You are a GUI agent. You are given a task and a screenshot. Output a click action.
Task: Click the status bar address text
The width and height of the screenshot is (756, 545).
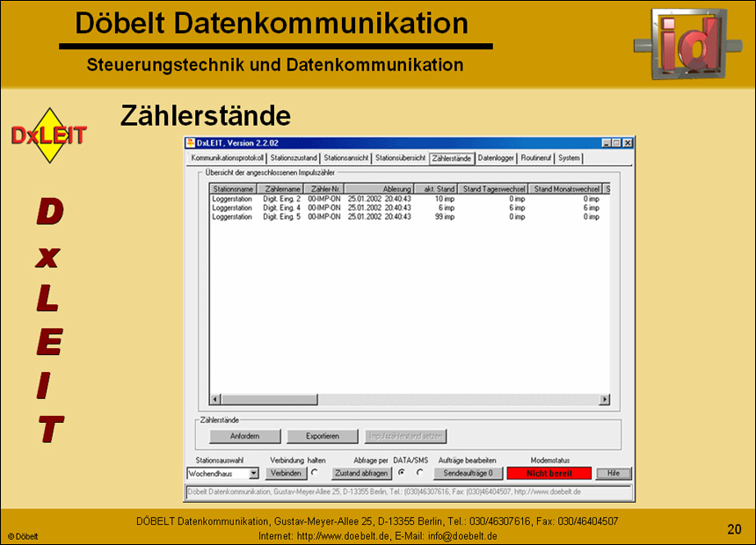[384, 492]
